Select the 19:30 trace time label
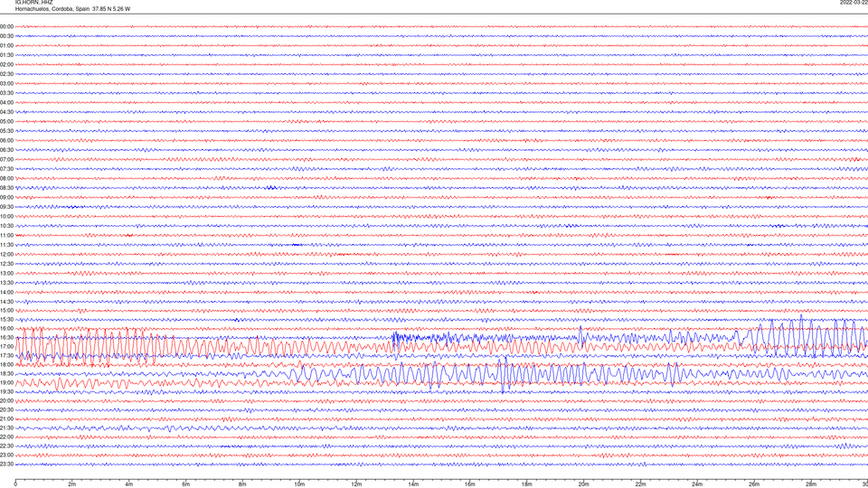 6,391
